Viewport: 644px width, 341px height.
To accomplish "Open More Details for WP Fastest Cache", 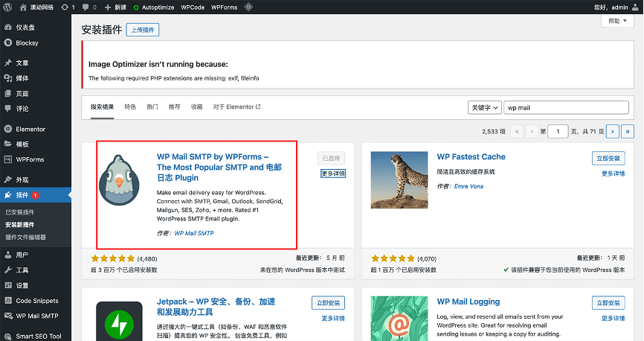I will click(x=614, y=173).
